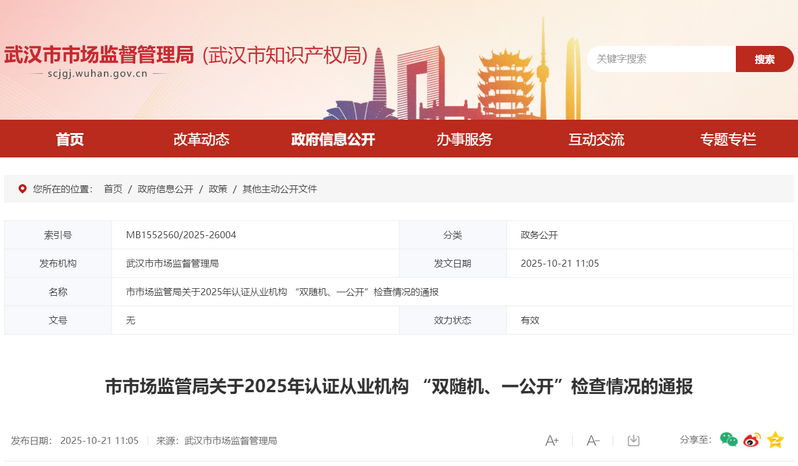Click the 政府信息公开 breadcrumb link
The image size is (798, 466).
coord(165,188)
